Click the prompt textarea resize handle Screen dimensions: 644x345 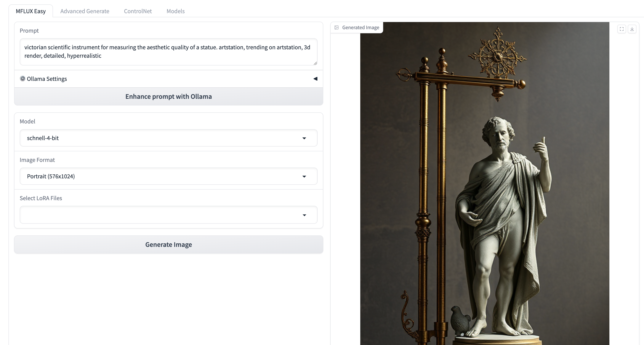pyautogui.click(x=315, y=64)
